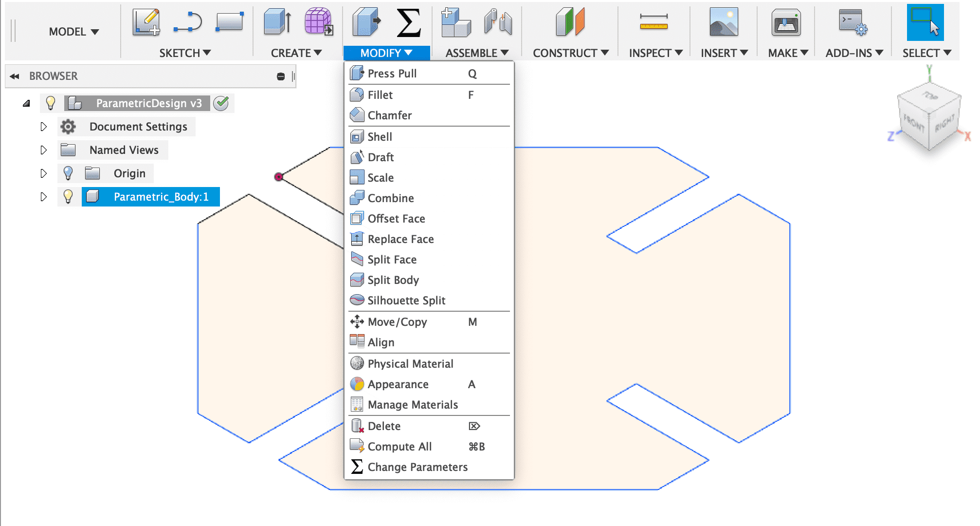Open the CONSTRUCT dropdown label
Screen dimensions: 980x526
point(570,53)
